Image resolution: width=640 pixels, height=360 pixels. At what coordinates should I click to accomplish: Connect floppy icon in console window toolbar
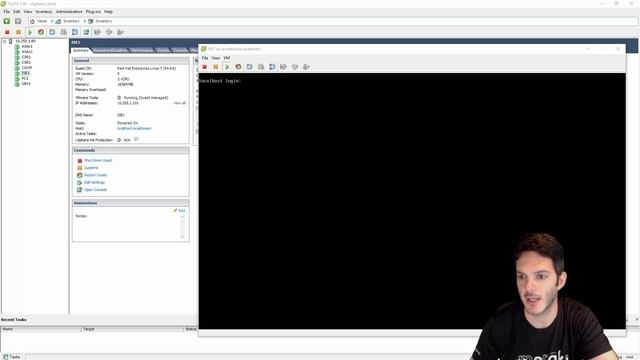[x=283, y=67]
